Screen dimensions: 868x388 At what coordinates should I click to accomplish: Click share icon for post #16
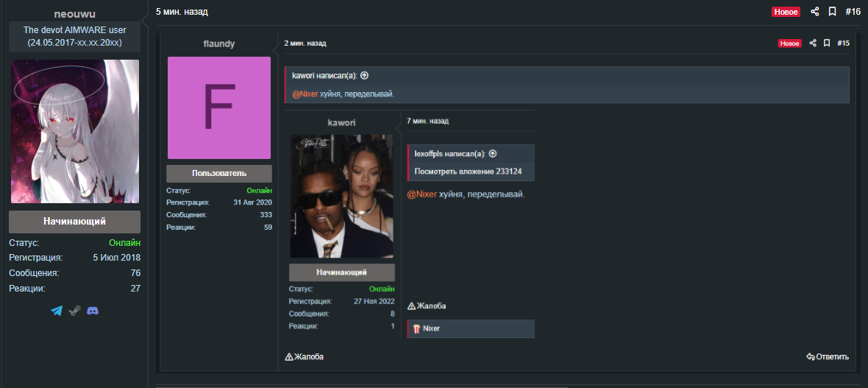pyautogui.click(x=814, y=12)
